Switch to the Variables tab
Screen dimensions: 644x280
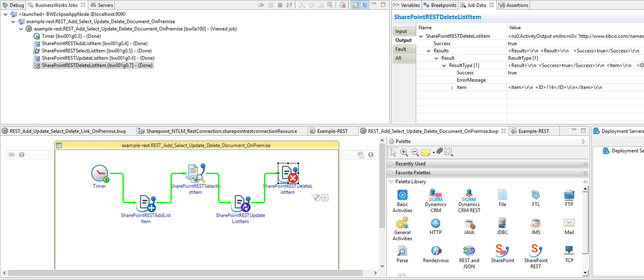tap(406, 5)
